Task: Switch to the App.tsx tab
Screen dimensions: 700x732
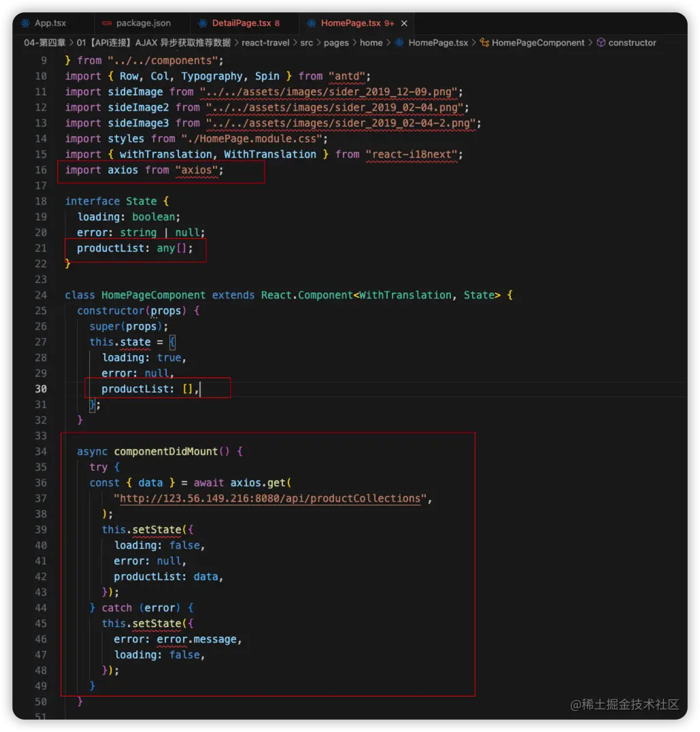Action: [50, 23]
